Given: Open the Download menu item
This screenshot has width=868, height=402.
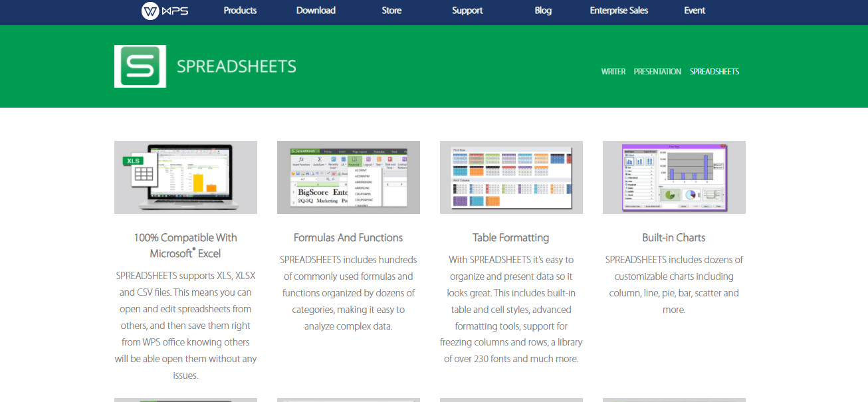Looking at the screenshot, I should pos(316,11).
